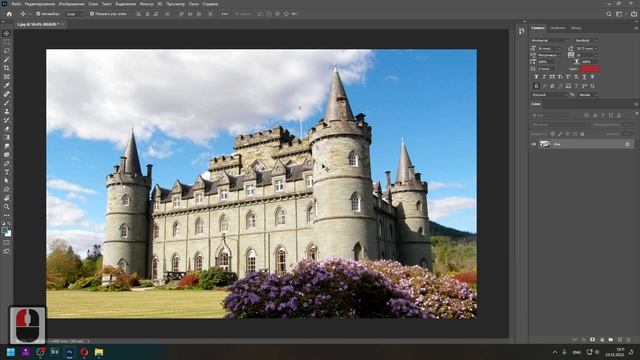Click the Фон layer thumbnail
640x360 pixels.
pos(545,144)
